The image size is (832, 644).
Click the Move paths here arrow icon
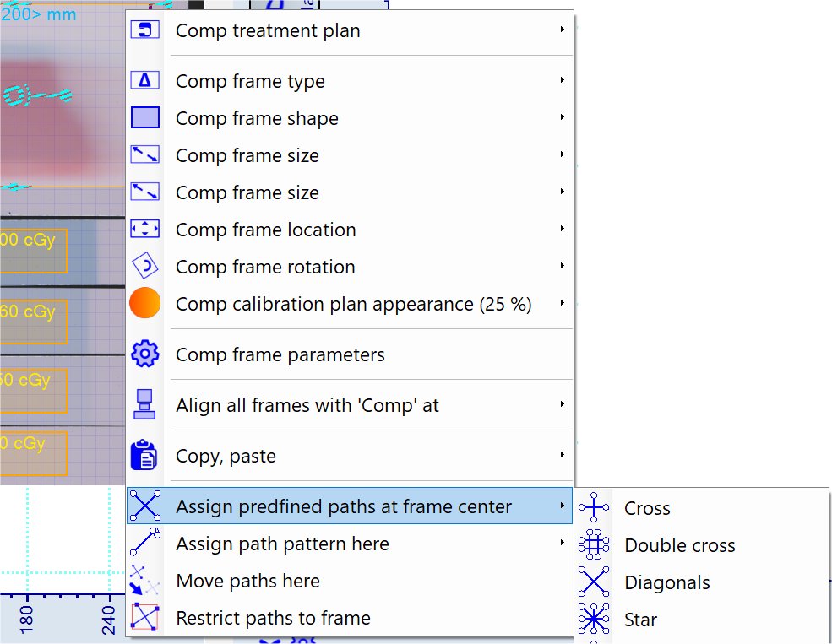(145, 581)
